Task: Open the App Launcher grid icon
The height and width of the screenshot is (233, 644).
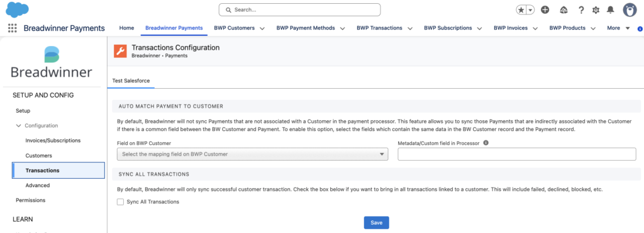Action: tap(13, 28)
